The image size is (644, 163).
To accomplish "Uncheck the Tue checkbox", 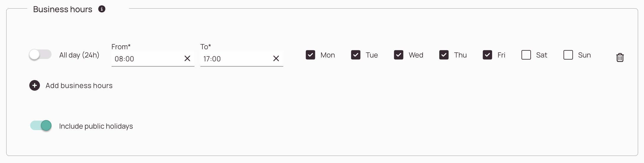I will point(356,55).
